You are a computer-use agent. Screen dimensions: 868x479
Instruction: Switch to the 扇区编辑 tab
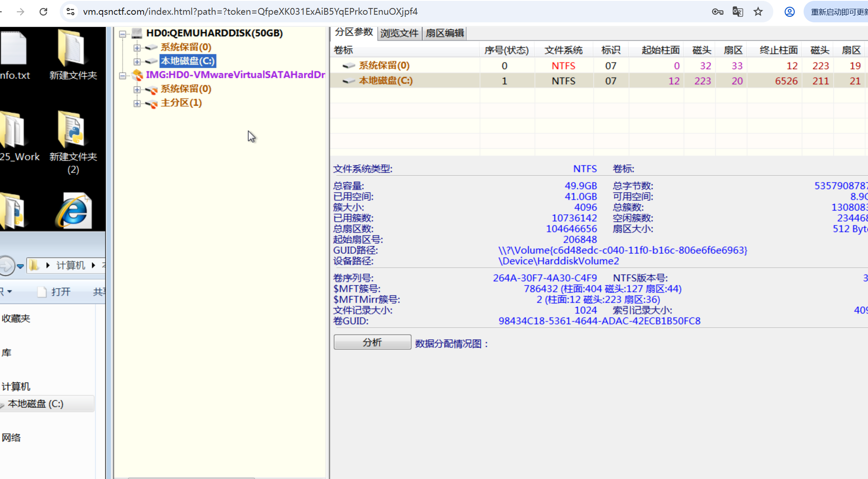click(x=445, y=33)
